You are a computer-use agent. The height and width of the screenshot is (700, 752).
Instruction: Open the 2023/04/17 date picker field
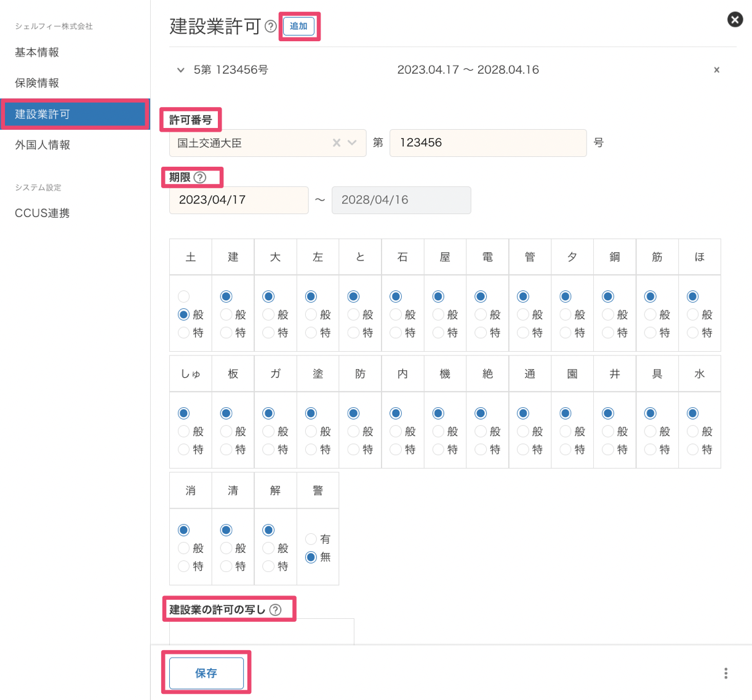click(239, 200)
